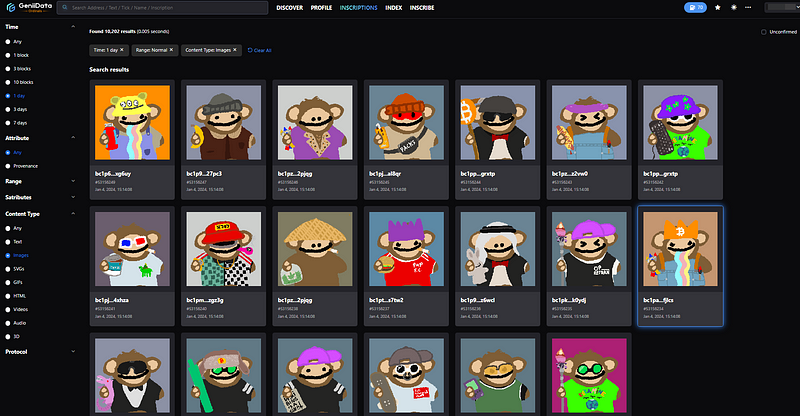Expand the Range filter section
The height and width of the screenshot is (416, 800).
73,181
